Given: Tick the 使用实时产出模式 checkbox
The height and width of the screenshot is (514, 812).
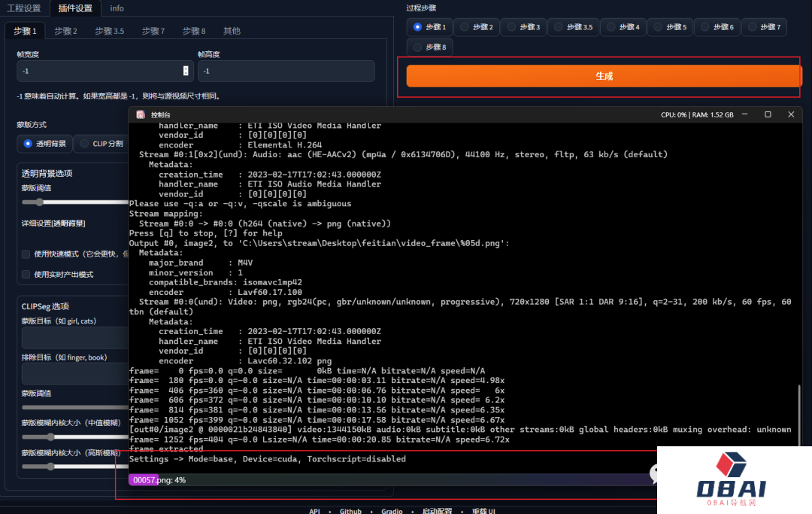Looking at the screenshot, I should tap(26, 275).
